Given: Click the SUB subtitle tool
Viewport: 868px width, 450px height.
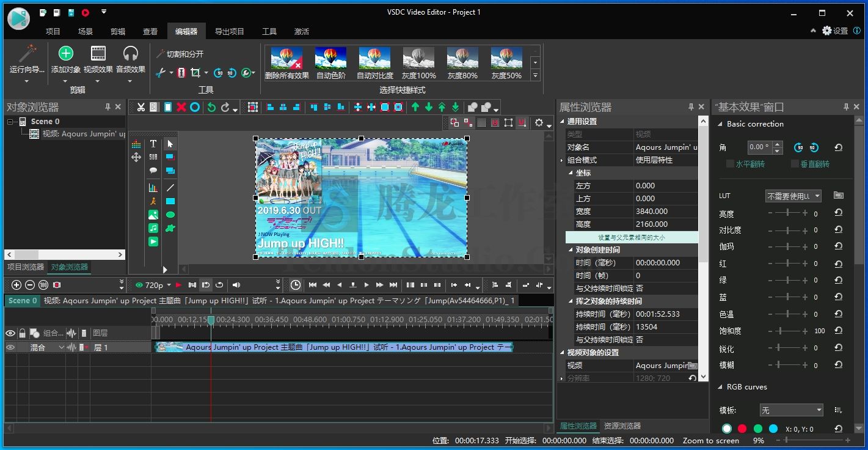Looking at the screenshot, I should (153, 157).
